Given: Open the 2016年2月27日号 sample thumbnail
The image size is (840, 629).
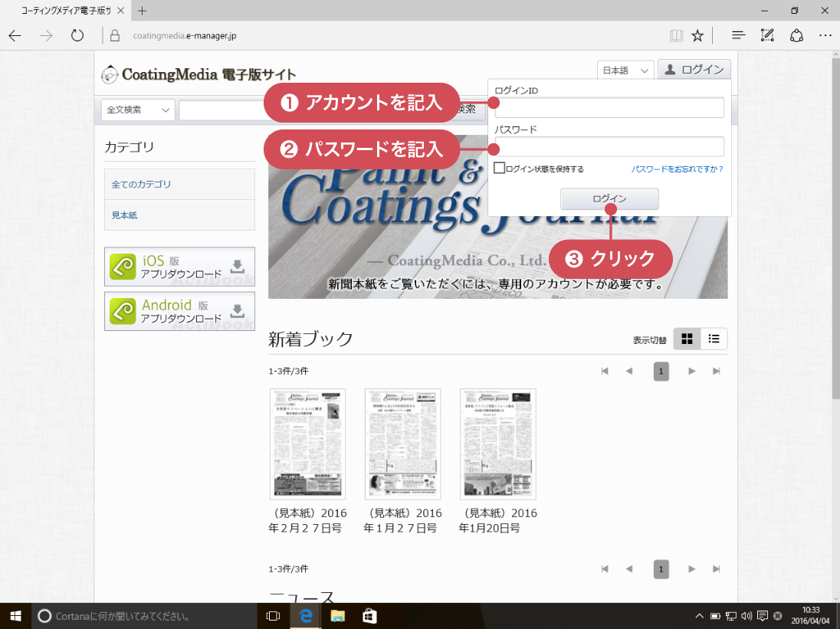Looking at the screenshot, I should 307,444.
